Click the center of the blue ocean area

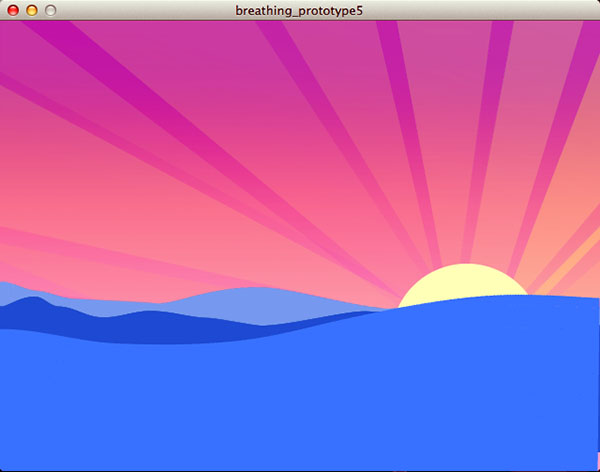coord(300,390)
